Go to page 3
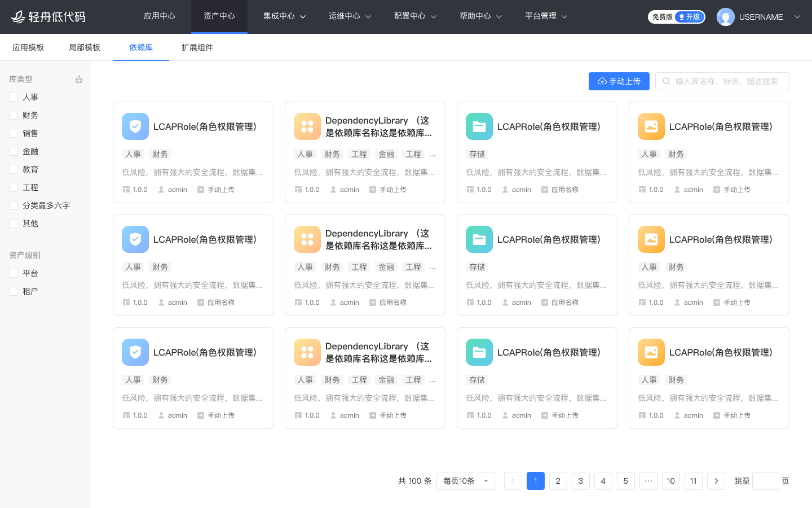812x508 pixels. pos(581,481)
